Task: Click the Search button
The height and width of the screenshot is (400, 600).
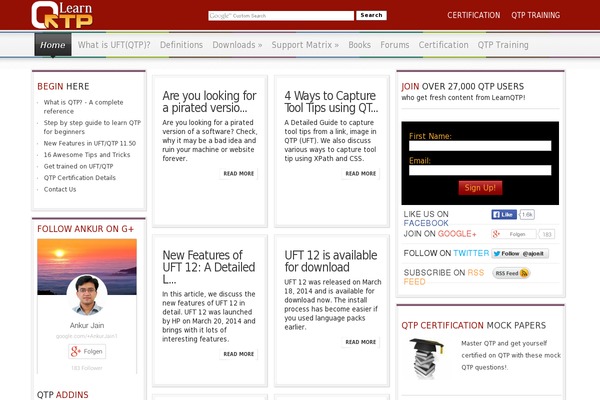Action: 371,15
